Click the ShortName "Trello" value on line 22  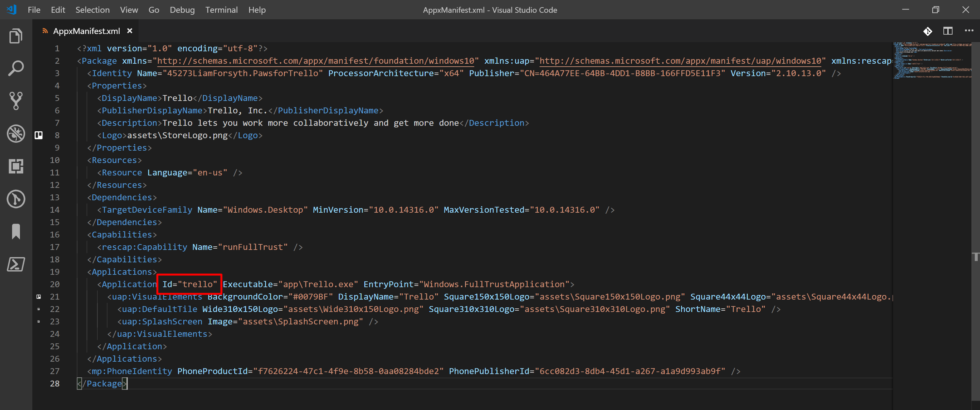pos(746,309)
